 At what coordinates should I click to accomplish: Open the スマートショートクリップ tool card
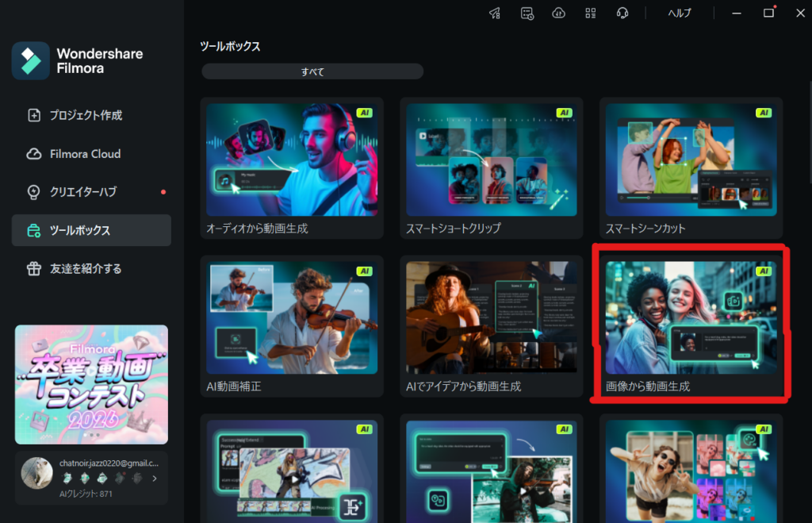(x=491, y=168)
